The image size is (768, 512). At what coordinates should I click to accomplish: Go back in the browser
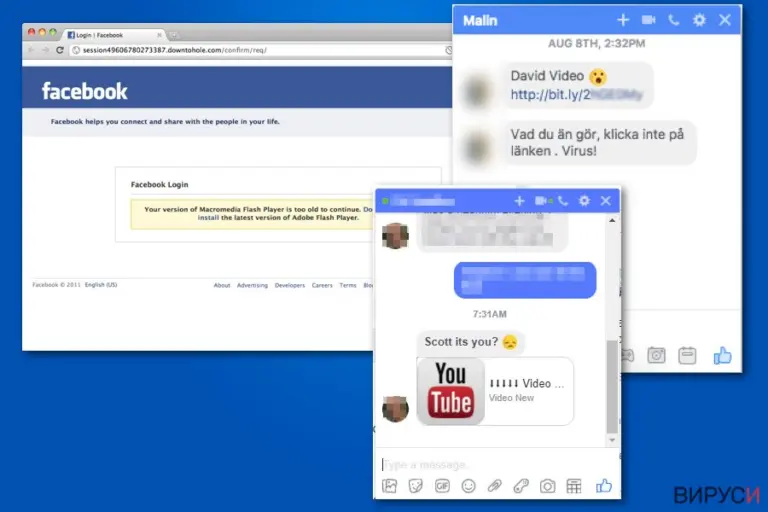[31, 50]
